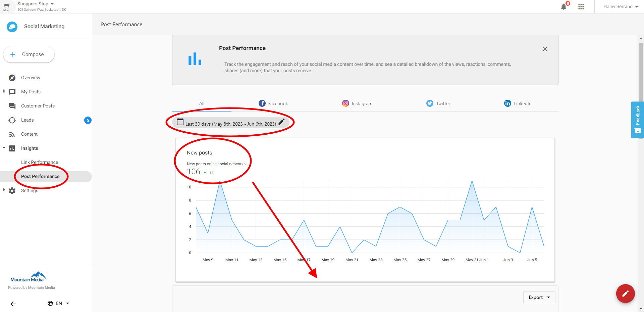This screenshot has width=644, height=312.
Task: Click the Powered by Mountain Media text
Action: point(32,288)
